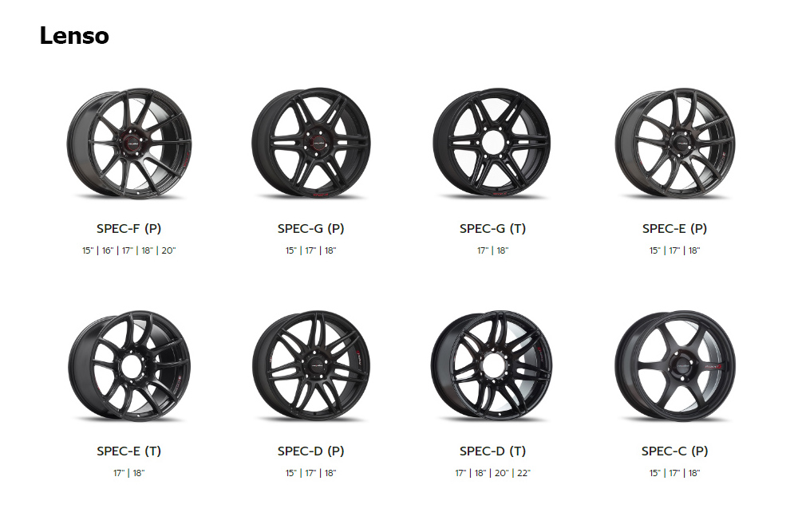Click the SPEC-E (T) sizes 17" | 18"
The height and width of the screenshot is (532, 798).
pyautogui.click(x=128, y=473)
